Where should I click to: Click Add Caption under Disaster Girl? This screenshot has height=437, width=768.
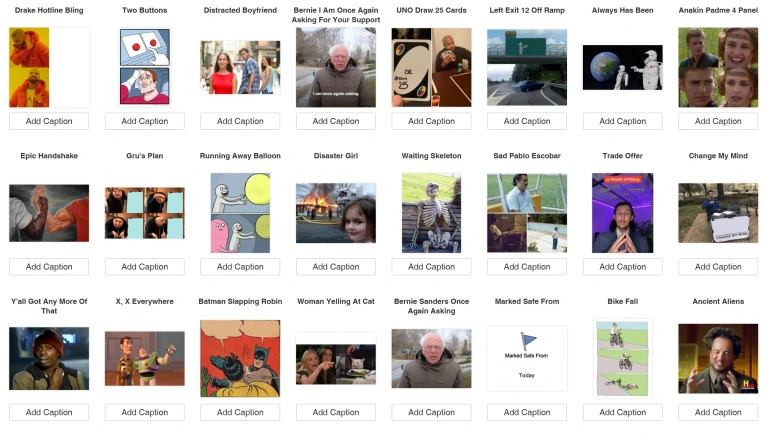pos(336,267)
